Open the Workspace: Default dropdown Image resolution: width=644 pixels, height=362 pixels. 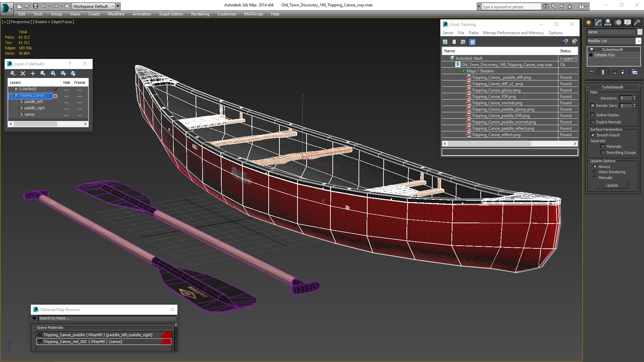(93, 6)
